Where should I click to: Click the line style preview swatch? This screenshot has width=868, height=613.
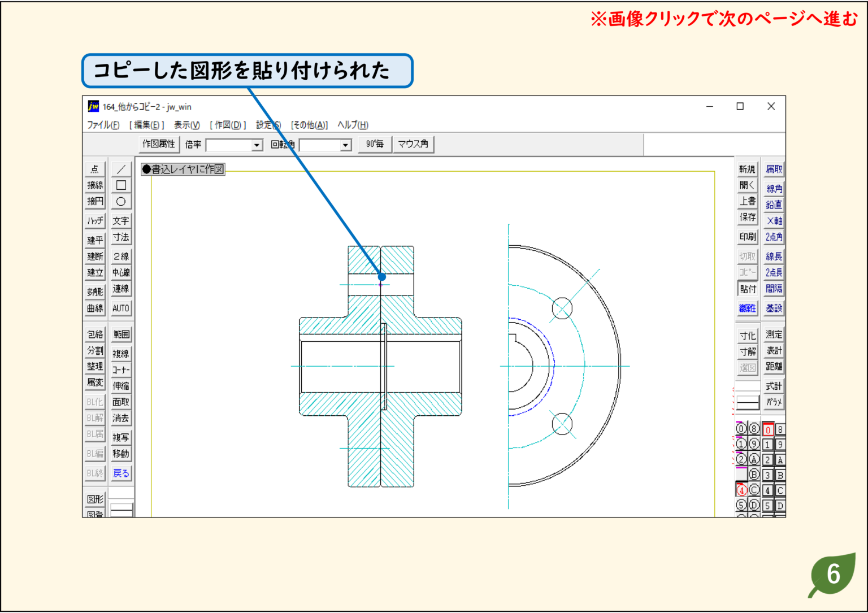click(747, 402)
